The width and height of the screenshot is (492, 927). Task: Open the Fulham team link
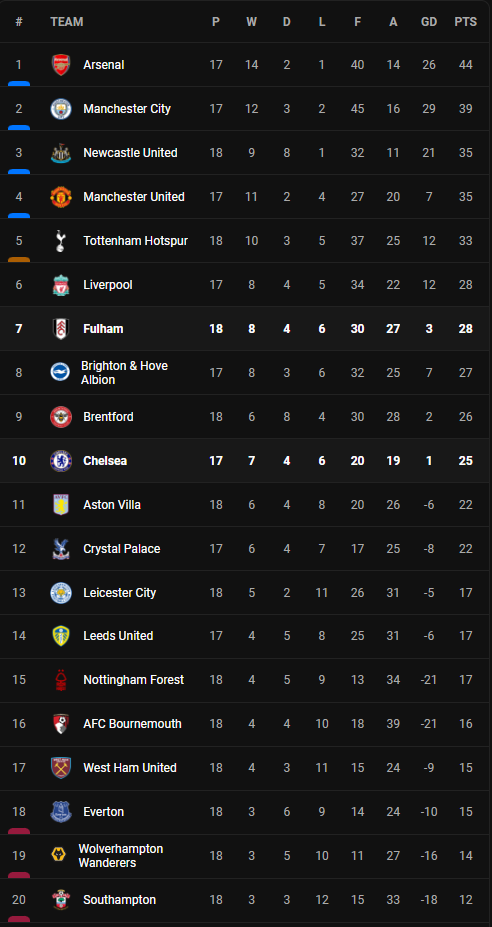103,329
